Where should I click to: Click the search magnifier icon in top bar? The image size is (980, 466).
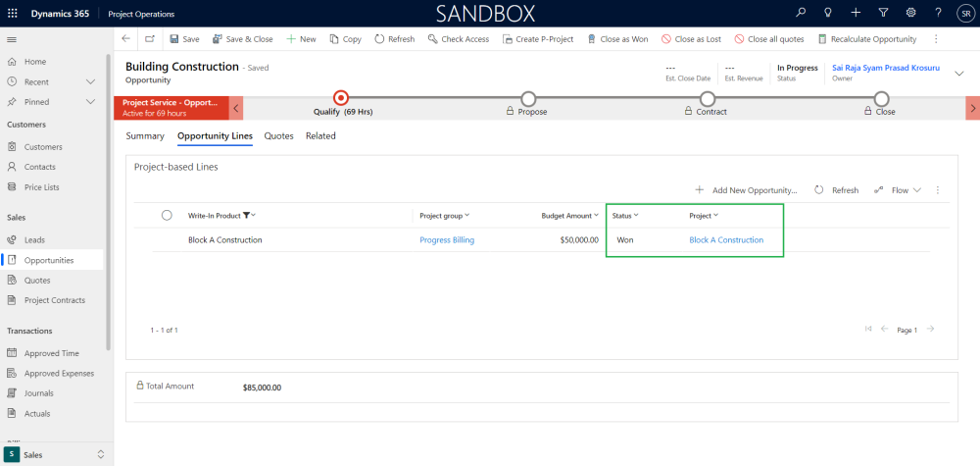click(801, 13)
